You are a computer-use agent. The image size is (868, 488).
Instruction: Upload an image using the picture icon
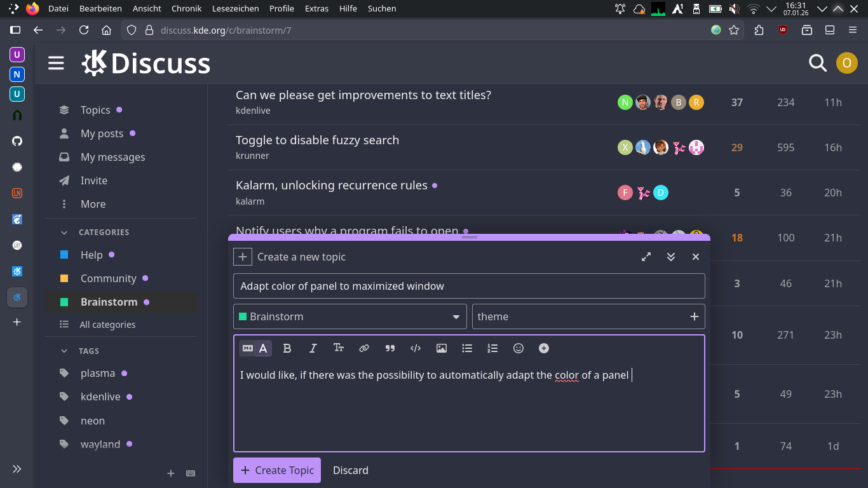tap(442, 348)
